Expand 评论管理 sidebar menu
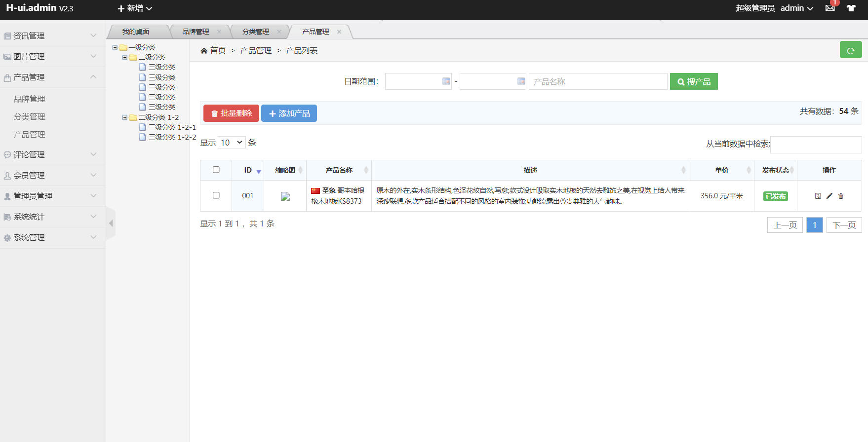The image size is (868, 442). [53, 154]
